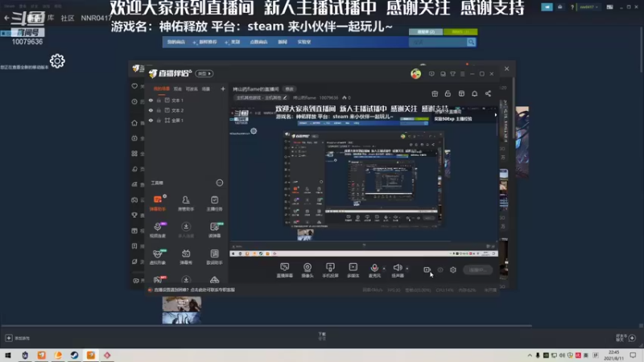Open the 歌词助手 tool
Image resolution: width=644 pixels, height=362 pixels.
[214, 257]
